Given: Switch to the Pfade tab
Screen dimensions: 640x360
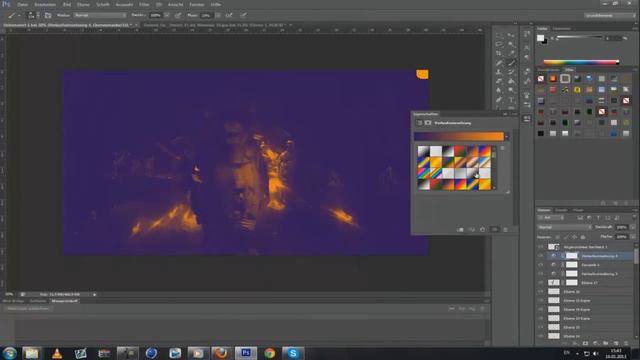Looking at the screenshot, I should (x=578, y=210).
